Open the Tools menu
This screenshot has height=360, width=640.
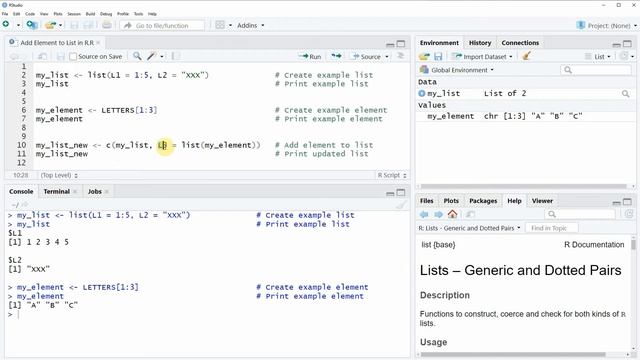(138, 13)
